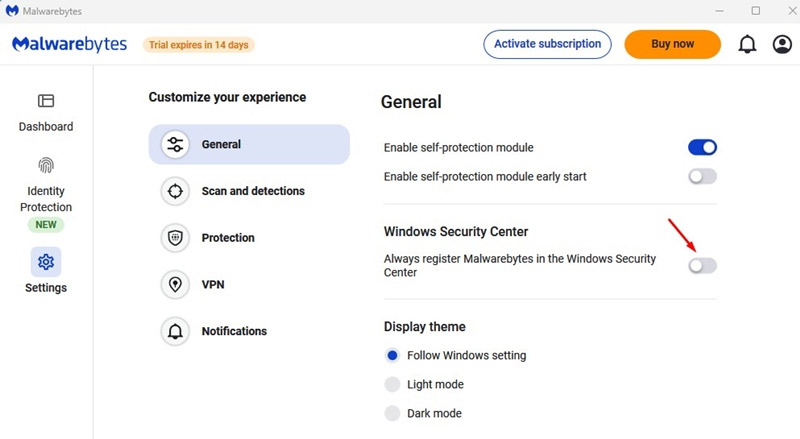Click the Protection shield icon
The image size is (800, 439).
click(175, 238)
